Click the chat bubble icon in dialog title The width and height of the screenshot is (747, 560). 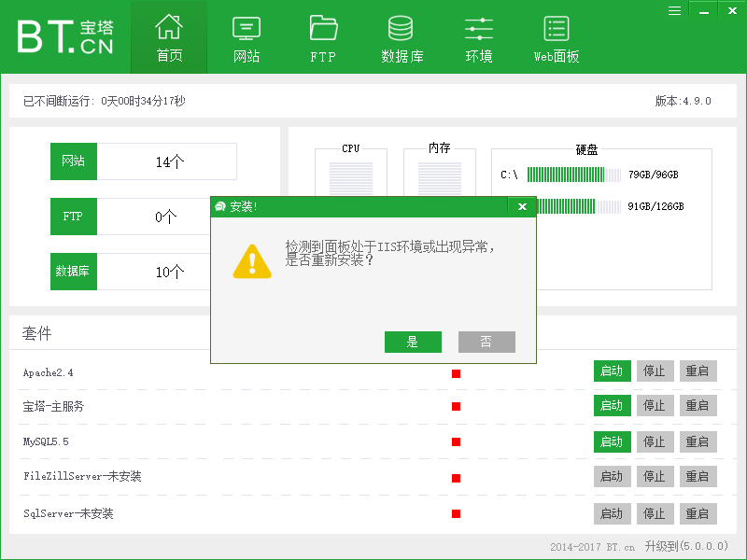click(220, 206)
